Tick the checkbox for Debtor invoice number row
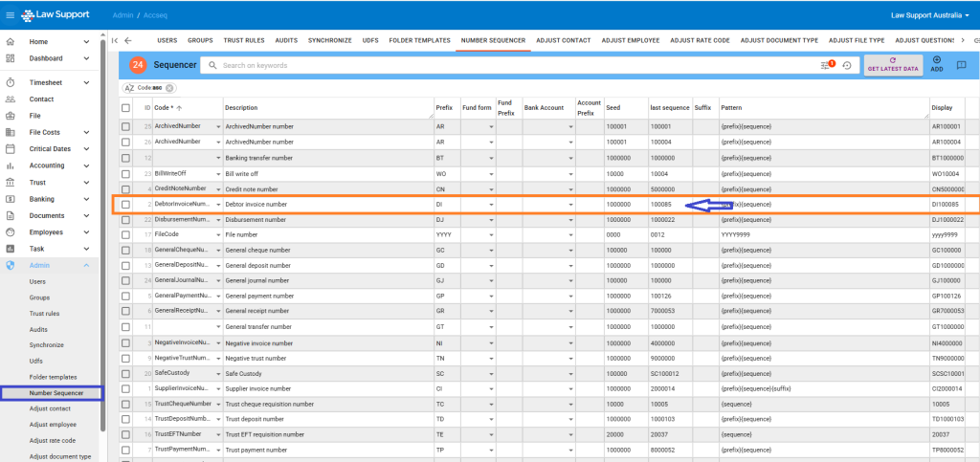 (125, 205)
